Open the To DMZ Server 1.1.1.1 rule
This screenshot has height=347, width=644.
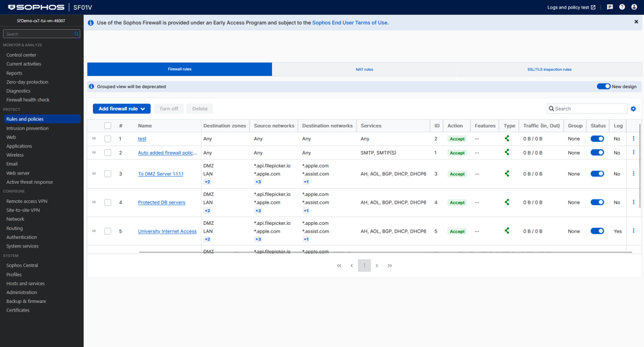pyautogui.click(x=160, y=174)
